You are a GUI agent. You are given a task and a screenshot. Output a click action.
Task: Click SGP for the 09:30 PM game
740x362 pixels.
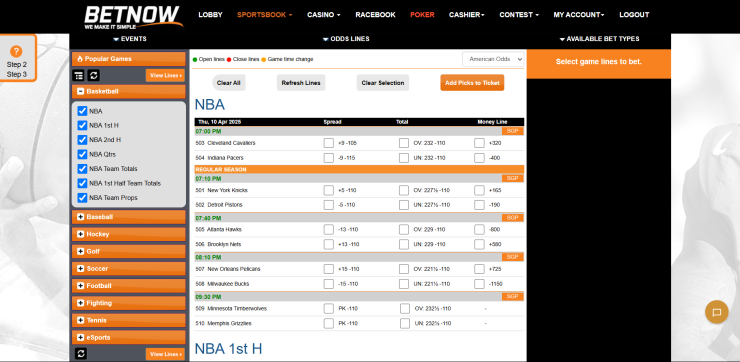(x=513, y=296)
